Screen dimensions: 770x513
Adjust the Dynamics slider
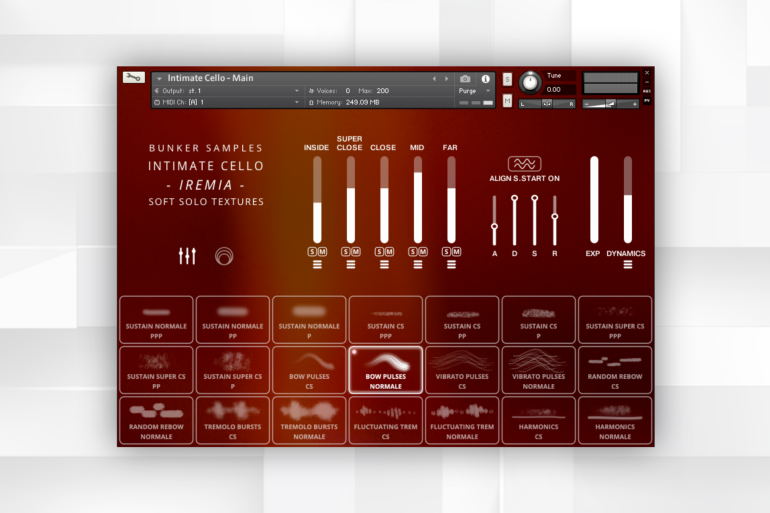point(628,200)
